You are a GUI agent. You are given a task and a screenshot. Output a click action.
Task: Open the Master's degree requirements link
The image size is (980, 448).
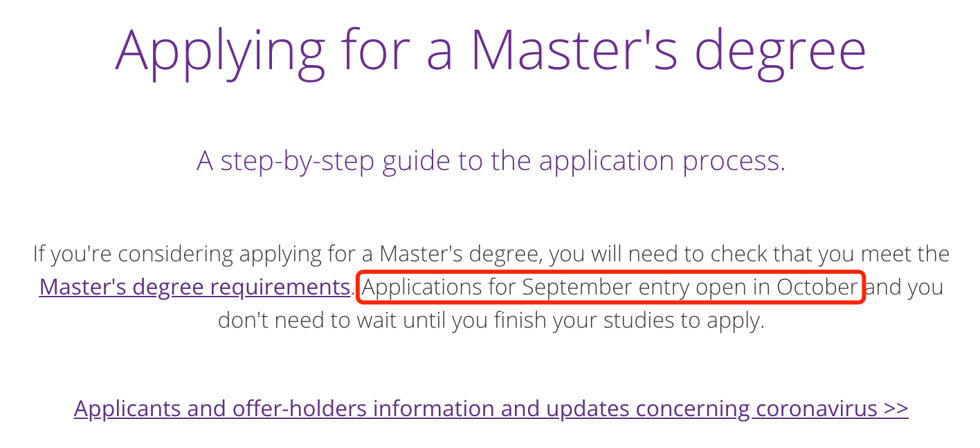pos(194,287)
